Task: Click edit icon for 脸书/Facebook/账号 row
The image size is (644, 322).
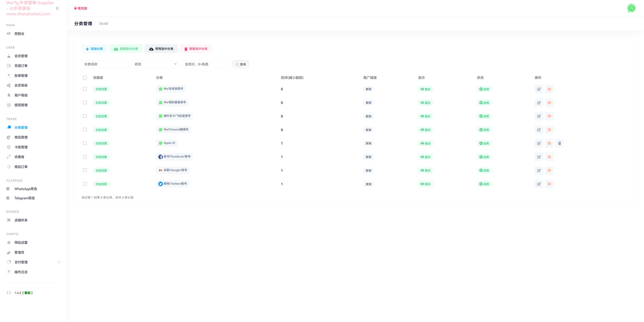Action: coord(539,157)
